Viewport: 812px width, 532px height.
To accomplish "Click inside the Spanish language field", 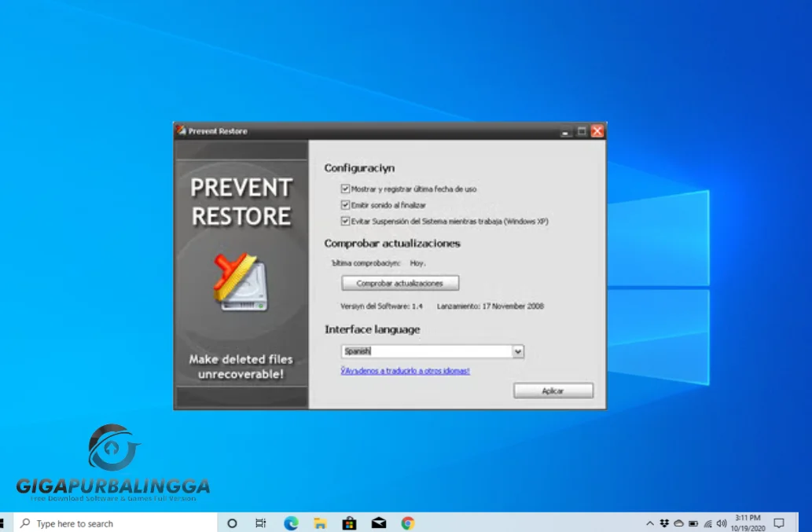I will (x=427, y=351).
